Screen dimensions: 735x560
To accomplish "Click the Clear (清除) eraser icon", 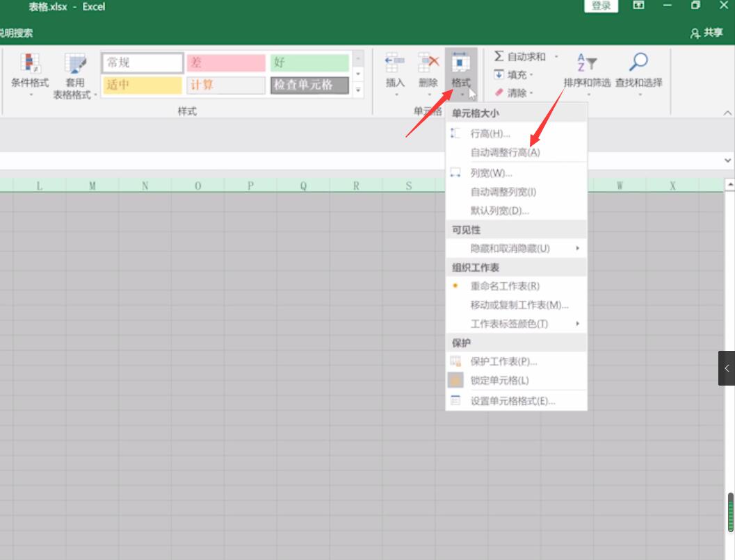I will (499, 92).
